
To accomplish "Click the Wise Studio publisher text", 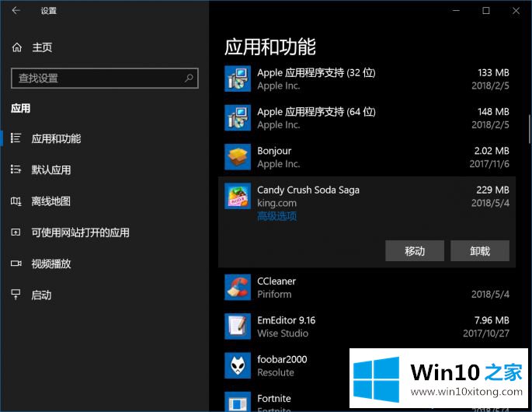I will tap(283, 333).
